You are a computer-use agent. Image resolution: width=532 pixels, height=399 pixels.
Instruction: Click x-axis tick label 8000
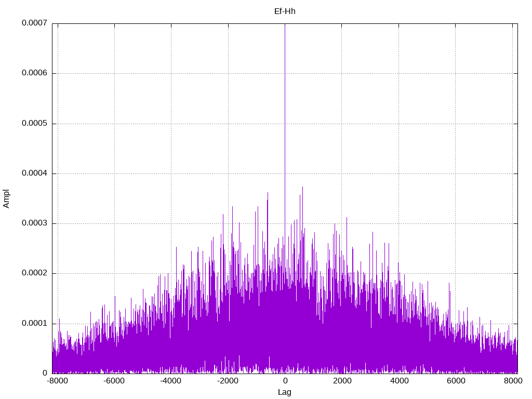coord(513,381)
